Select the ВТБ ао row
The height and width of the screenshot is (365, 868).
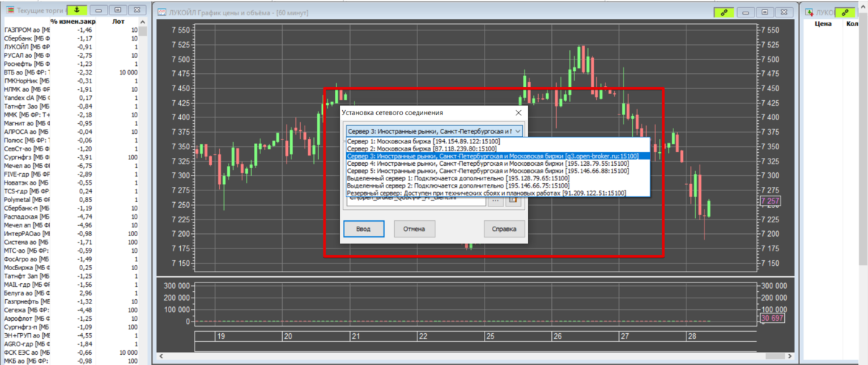click(x=71, y=72)
